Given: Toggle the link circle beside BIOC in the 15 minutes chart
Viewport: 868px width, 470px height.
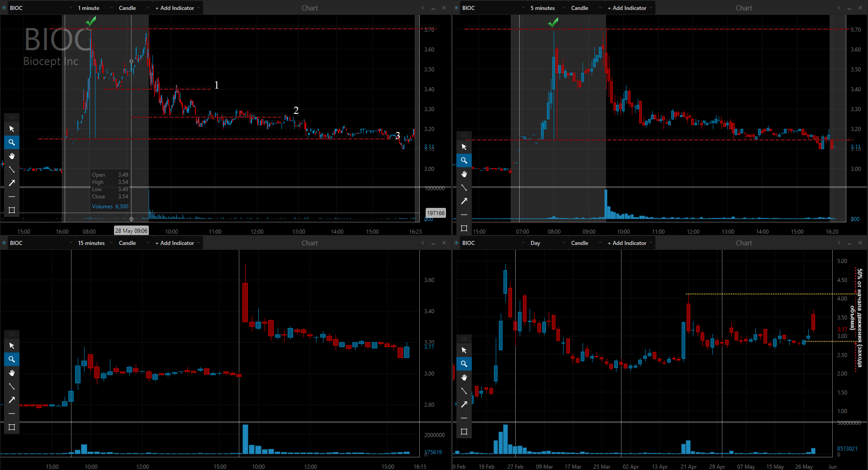Looking at the screenshot, I should pos(4,243).
